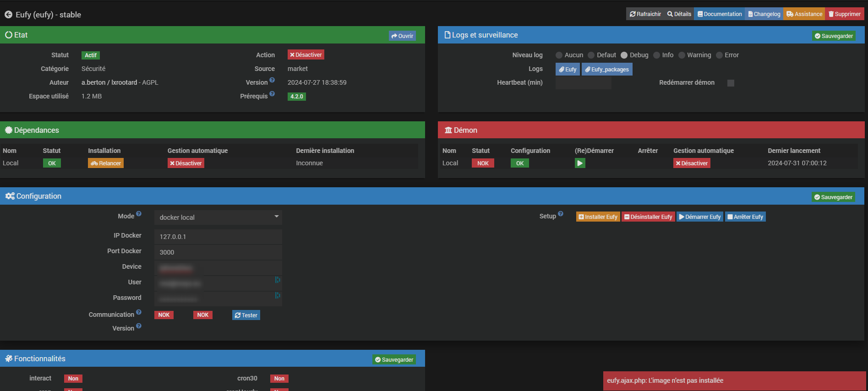Click the icon inside the Password field

click(x=277, y=295)
